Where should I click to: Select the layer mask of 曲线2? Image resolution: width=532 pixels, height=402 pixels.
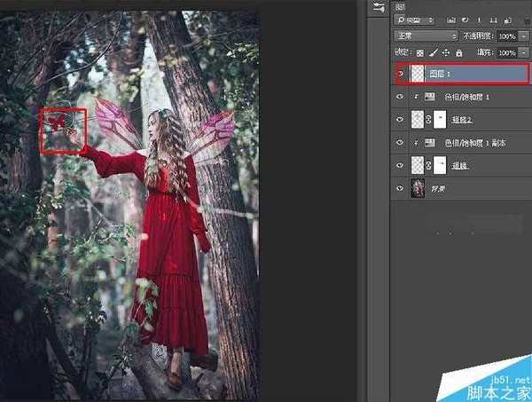[442, 119]
